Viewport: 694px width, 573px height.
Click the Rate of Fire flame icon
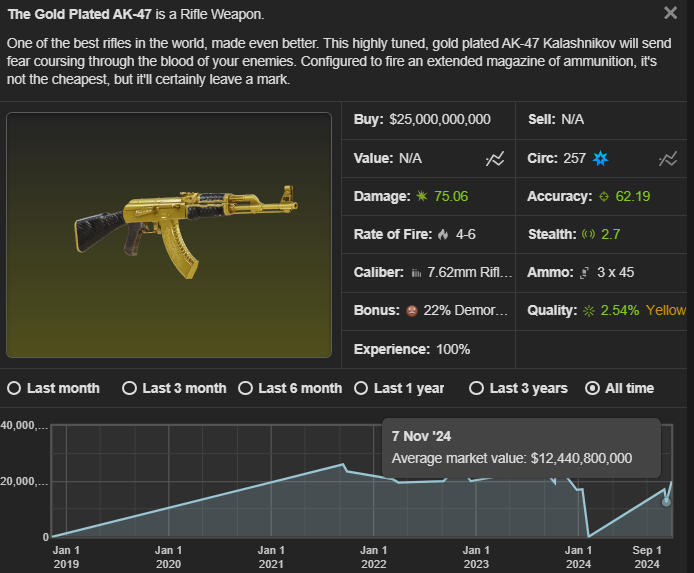(x=443, y=234)
